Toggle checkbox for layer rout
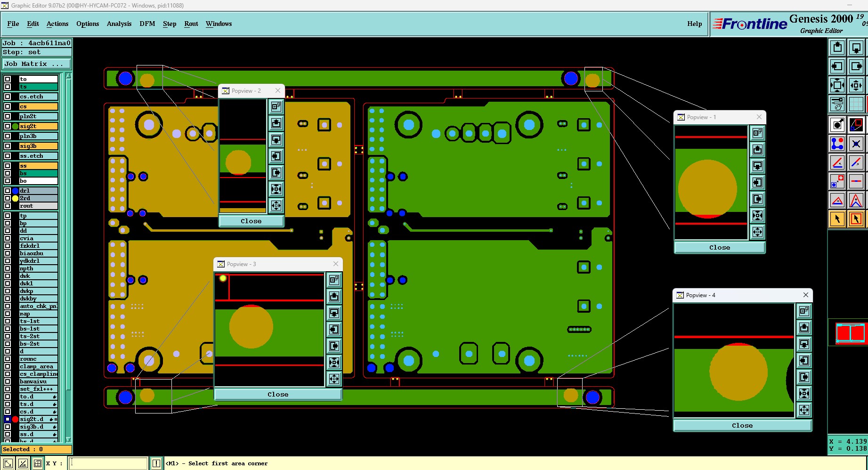The image size is (868, 470). coord(8,206)
